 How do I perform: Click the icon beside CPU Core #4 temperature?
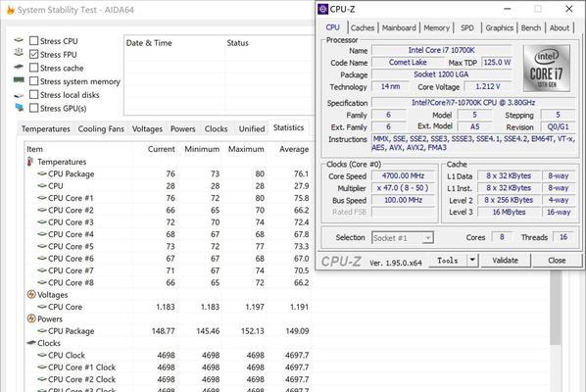[42, 234]
